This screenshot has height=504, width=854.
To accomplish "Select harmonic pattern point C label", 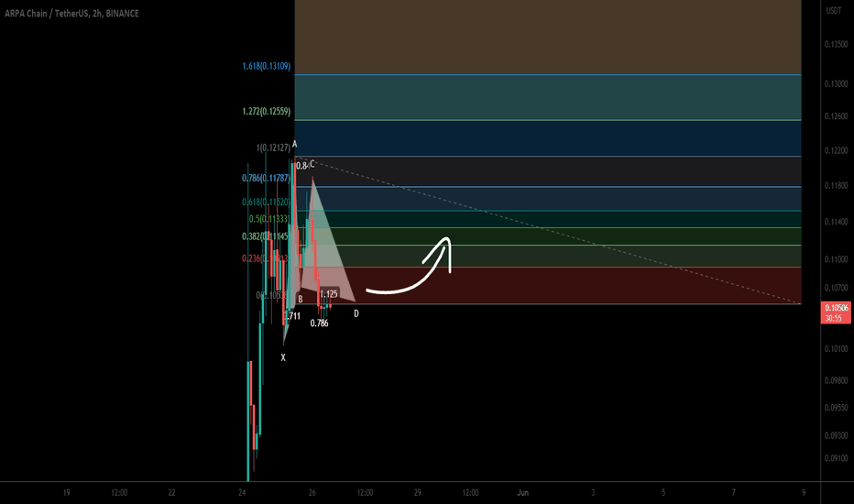I will [312, 164].
